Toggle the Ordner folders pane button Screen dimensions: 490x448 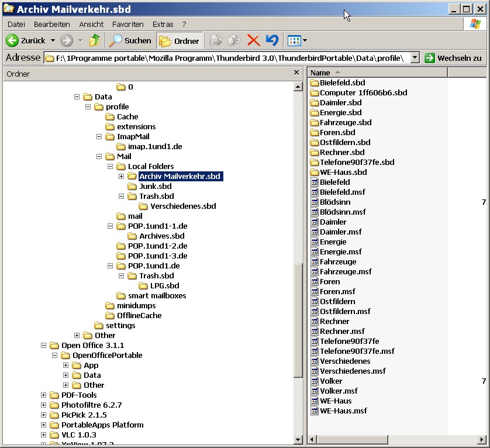click(x=180, y=40)
